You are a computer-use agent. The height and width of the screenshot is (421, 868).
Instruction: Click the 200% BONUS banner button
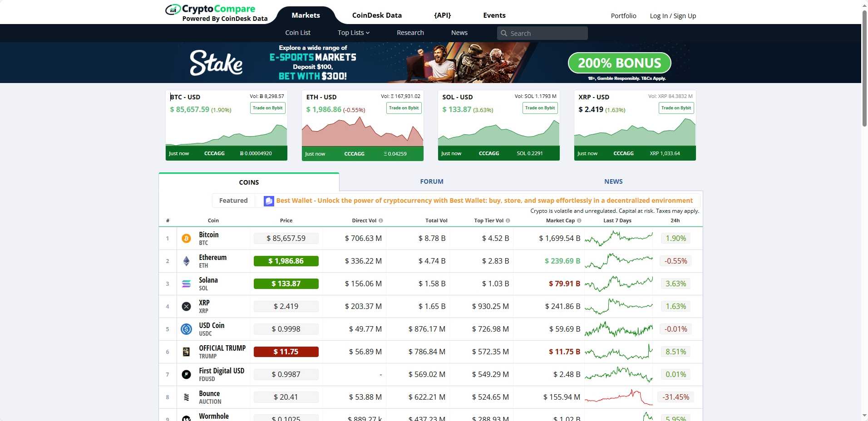[x=619, y=63]
